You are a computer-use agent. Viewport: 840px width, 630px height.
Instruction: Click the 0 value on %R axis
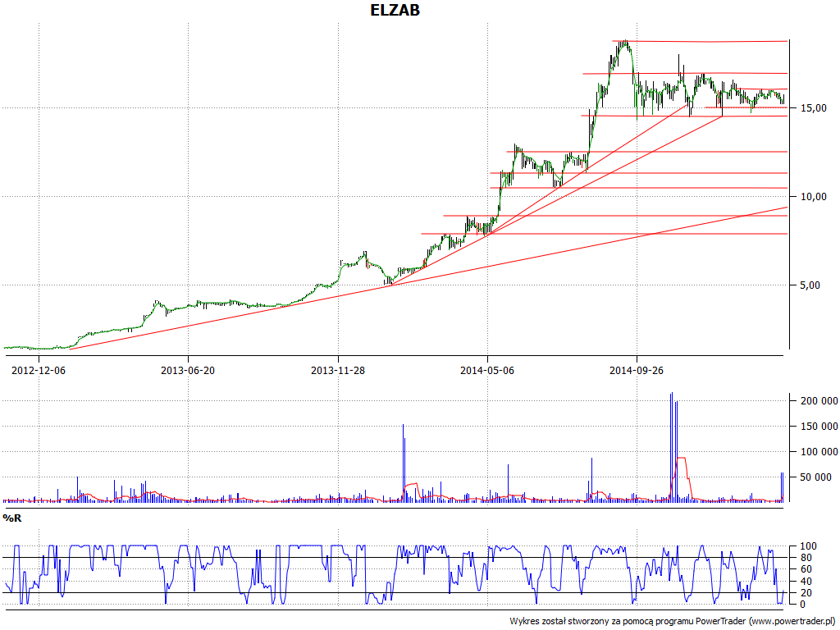click(803, 605)
